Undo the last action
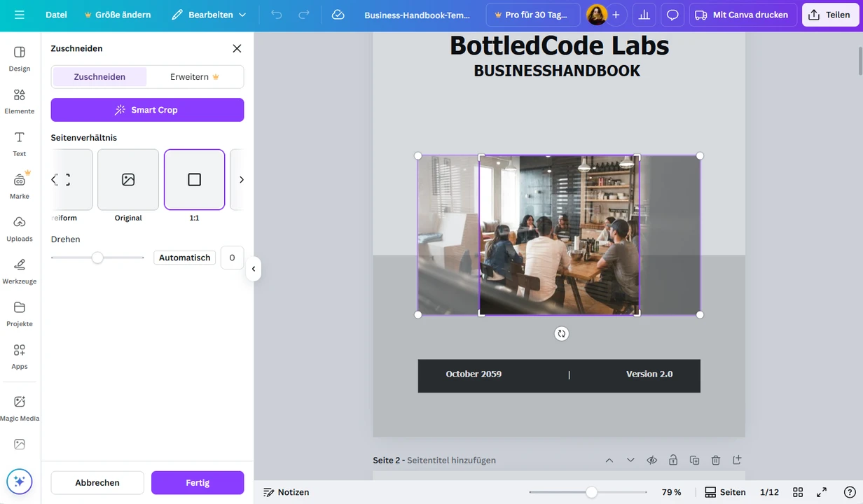 coord(277,15)
